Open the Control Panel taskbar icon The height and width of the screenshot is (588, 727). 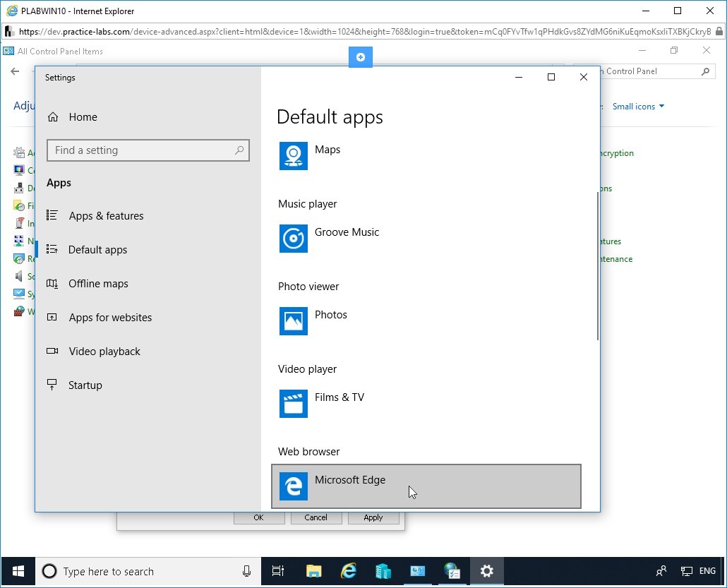417,571
